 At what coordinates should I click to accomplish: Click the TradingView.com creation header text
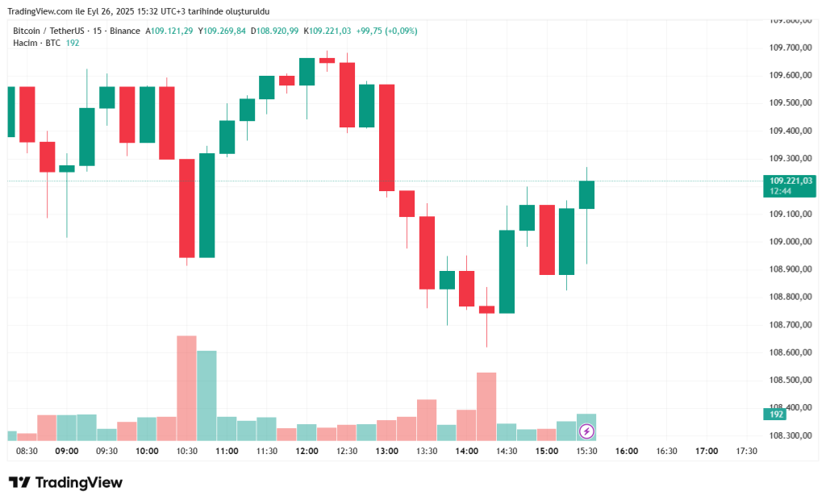(139, 11)
